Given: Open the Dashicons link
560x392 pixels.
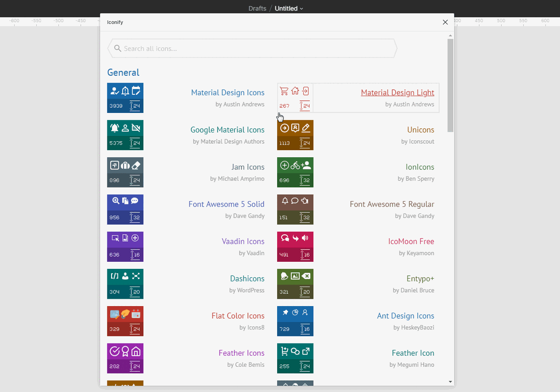Looking at the screenshot, I should [x=247, y=279].
